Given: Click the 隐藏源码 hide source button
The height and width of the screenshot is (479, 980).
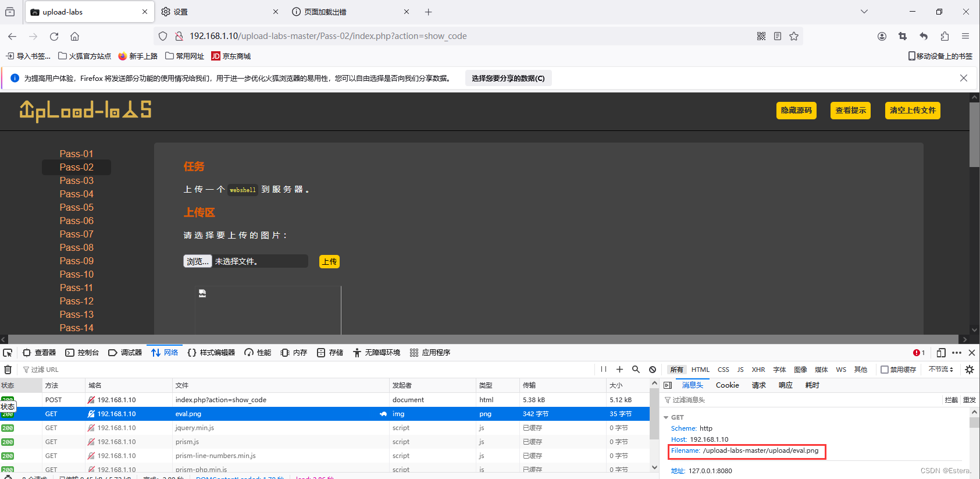Looking at the screenshot, I should coord(796,111).
